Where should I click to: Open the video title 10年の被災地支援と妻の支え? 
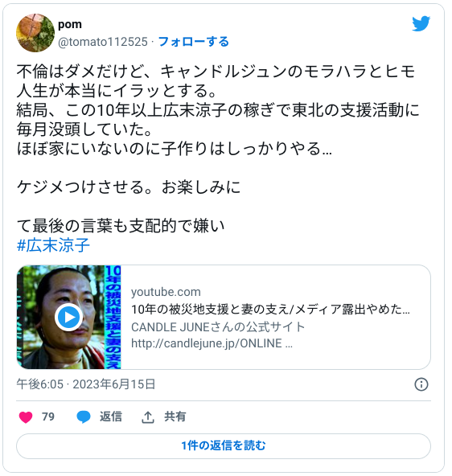pyautogui.click(x=270, y=310)
